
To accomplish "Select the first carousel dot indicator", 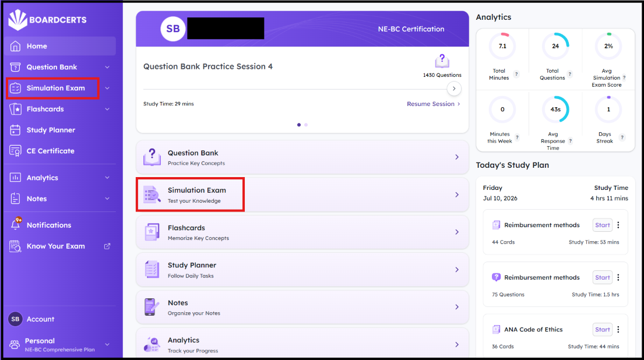I will click(299, 125).
